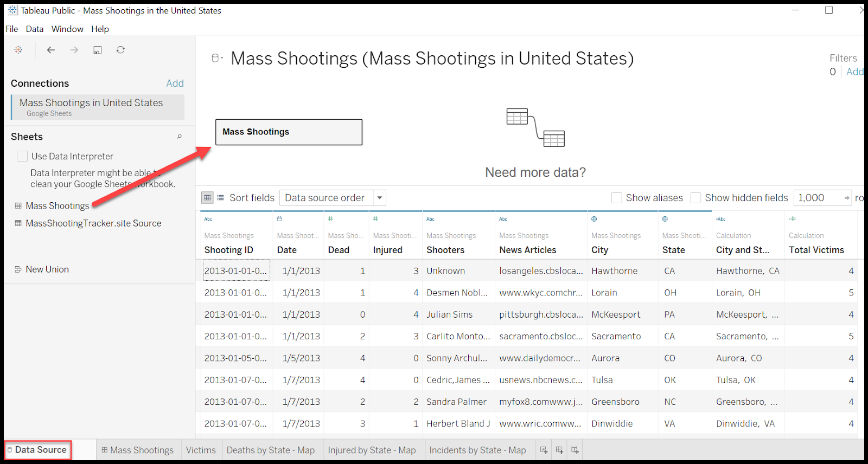Click the Greensboro city cell
868x464 pixels.
[623, 402]
